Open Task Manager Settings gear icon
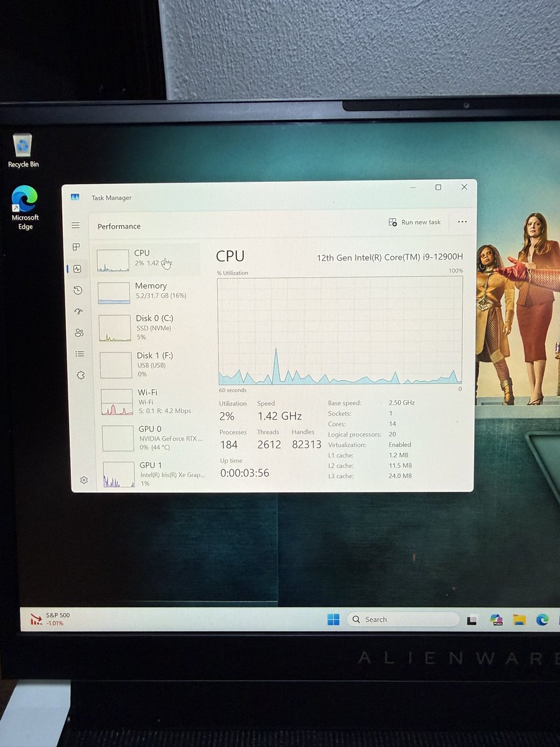 (84, 480)
